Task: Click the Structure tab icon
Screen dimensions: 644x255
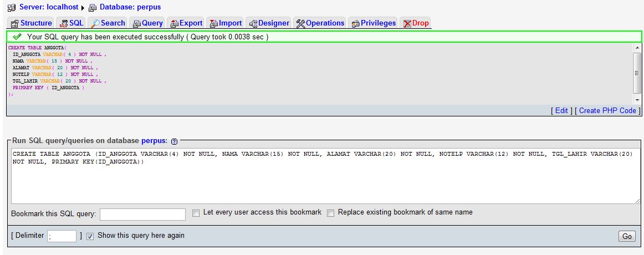Action: pos(15,23)
